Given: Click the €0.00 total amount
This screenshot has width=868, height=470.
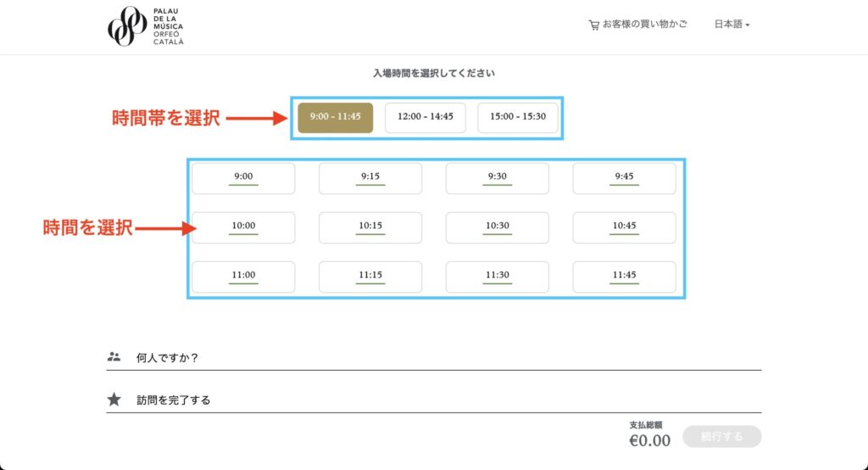Looking at the screenshot, I should pyautogui.click(x=649, y=440).
